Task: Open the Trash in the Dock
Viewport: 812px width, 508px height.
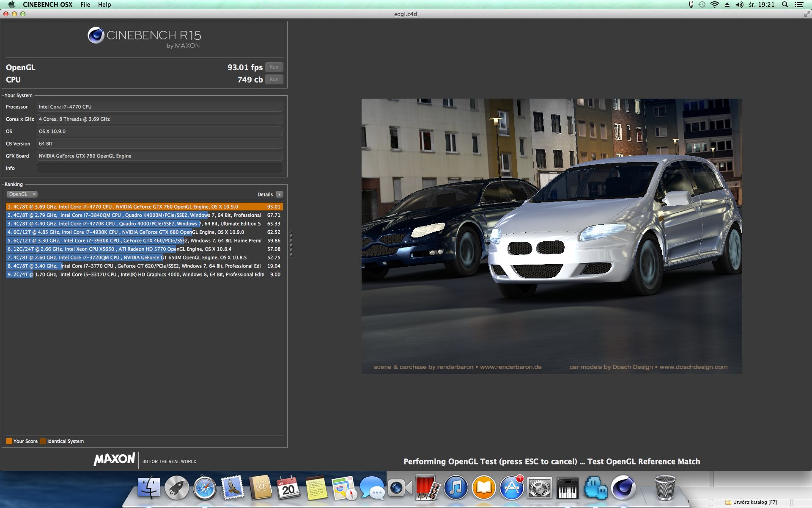Action: coord(665,488)
